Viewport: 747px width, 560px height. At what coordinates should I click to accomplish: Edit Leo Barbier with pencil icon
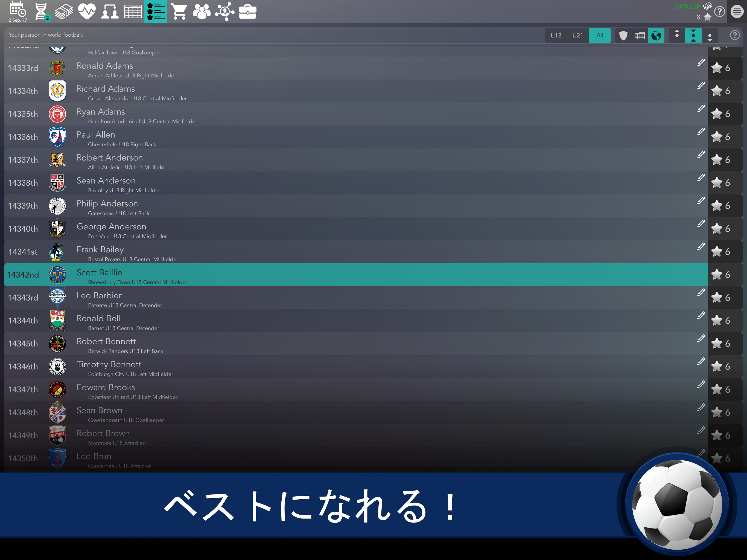[x=701, y=293]
